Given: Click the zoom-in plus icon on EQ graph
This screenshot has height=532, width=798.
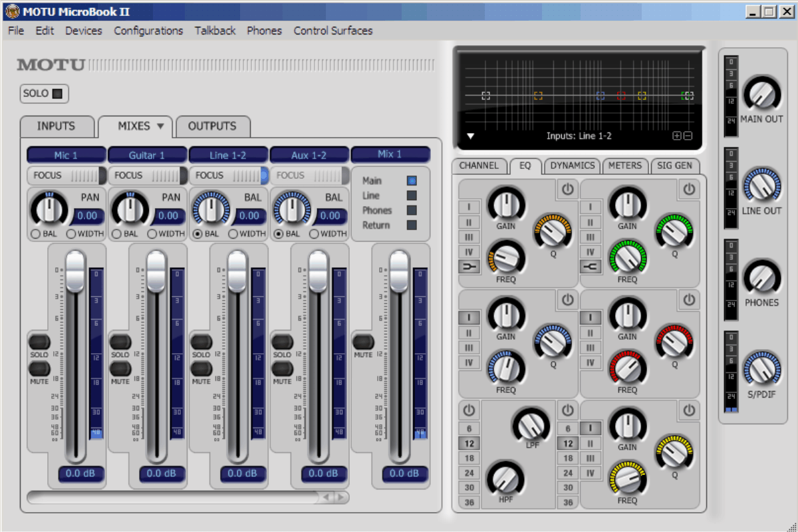Looking at the screenshot, I should tap(677, 136).
